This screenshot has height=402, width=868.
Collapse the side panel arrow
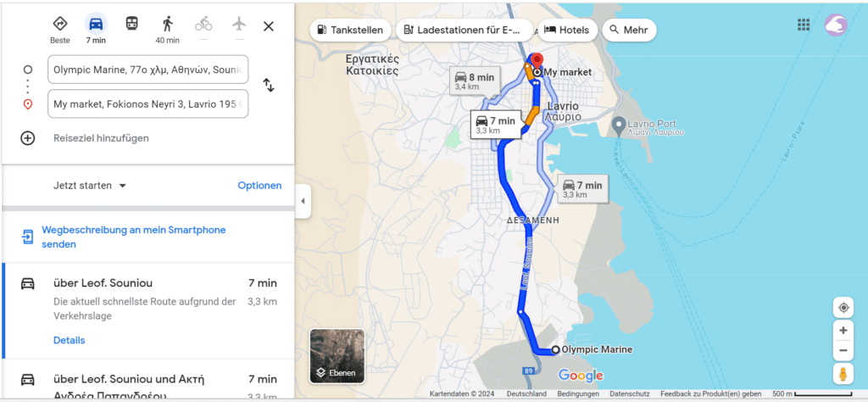coord(303,201)
